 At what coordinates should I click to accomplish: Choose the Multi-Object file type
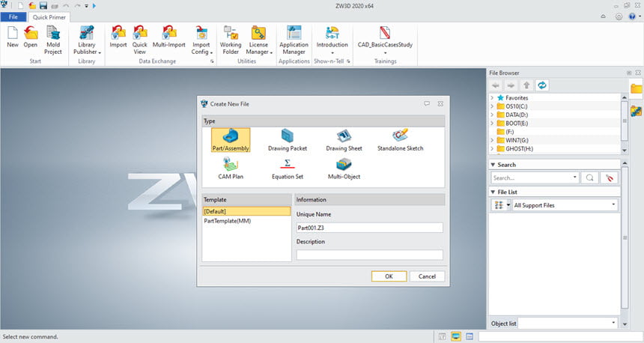coord(344,169)
